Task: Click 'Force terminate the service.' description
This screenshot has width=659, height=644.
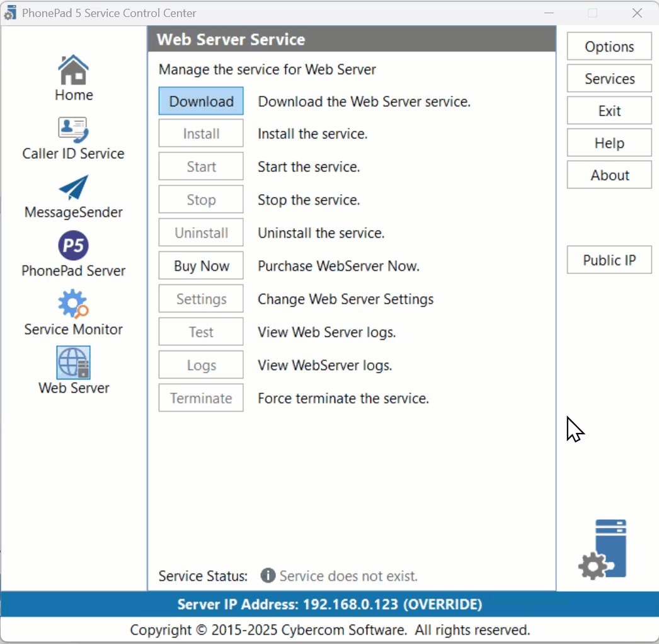Action: (x=343, y=398)
